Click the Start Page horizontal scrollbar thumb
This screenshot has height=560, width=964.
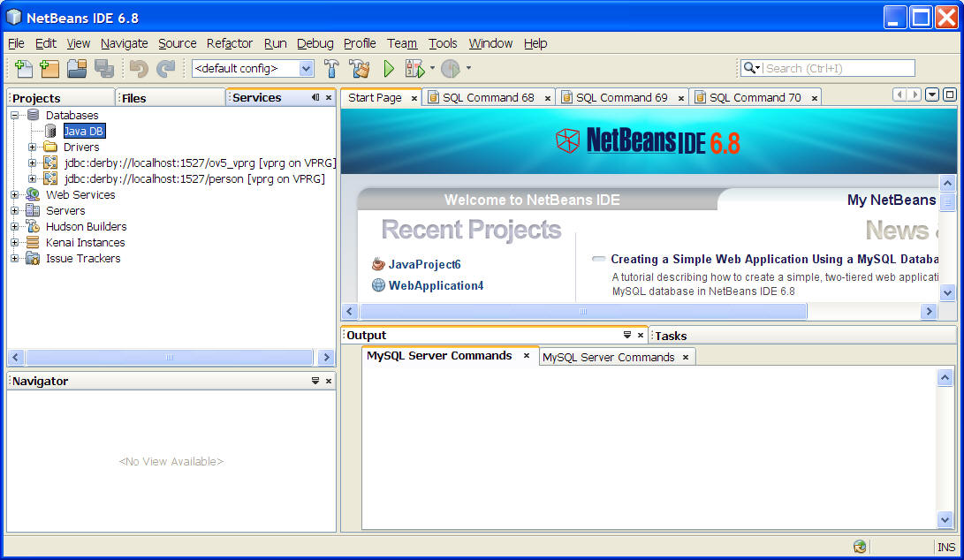click(583, 312)
